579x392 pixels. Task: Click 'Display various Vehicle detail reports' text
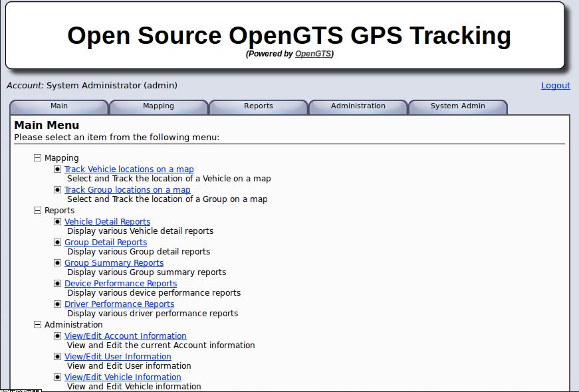pos(140,231)
